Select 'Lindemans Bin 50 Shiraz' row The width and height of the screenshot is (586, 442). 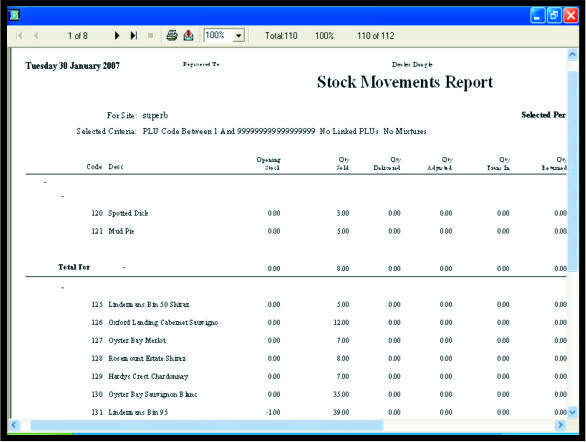click(149, 305)
